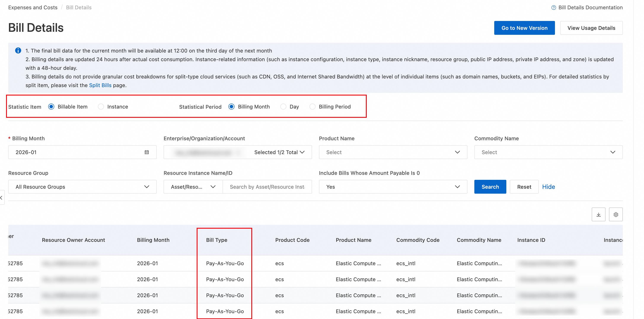Viewport: 644px width, 319px height.
Task: Click the Bill Type column header
Action: 217,240
